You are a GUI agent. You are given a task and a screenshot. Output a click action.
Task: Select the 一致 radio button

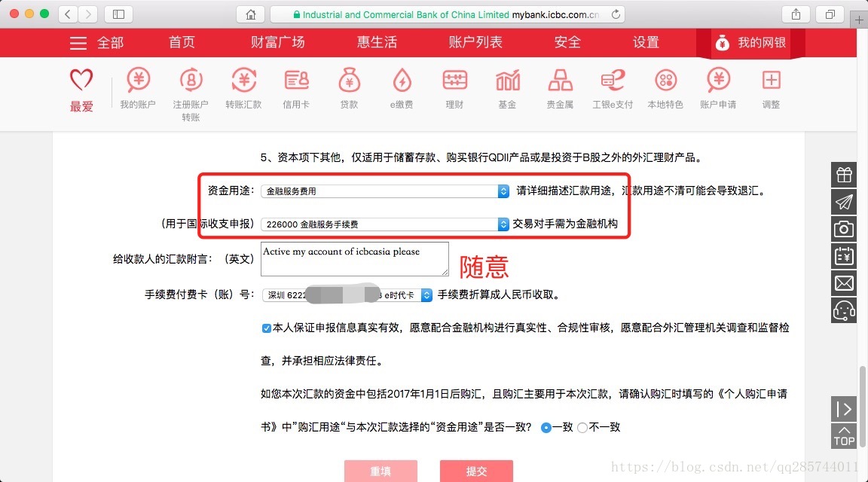pyautogui.click(x=546, y=427)
